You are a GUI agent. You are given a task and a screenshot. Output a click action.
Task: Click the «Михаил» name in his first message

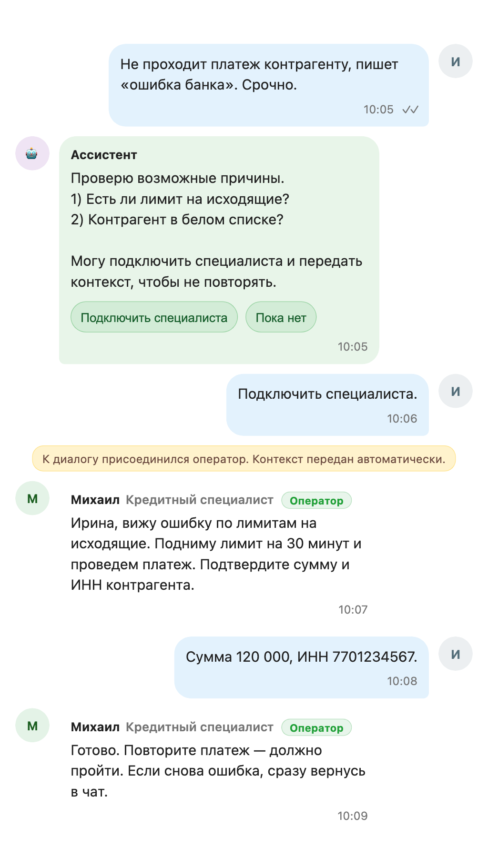pos(95,500)
